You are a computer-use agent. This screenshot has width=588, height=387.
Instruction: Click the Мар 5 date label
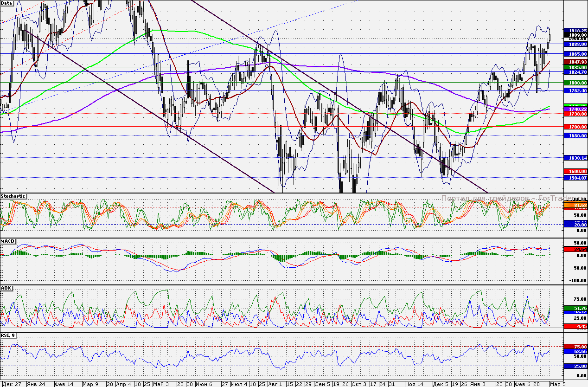pyautogui.click(x=557, y=384)
